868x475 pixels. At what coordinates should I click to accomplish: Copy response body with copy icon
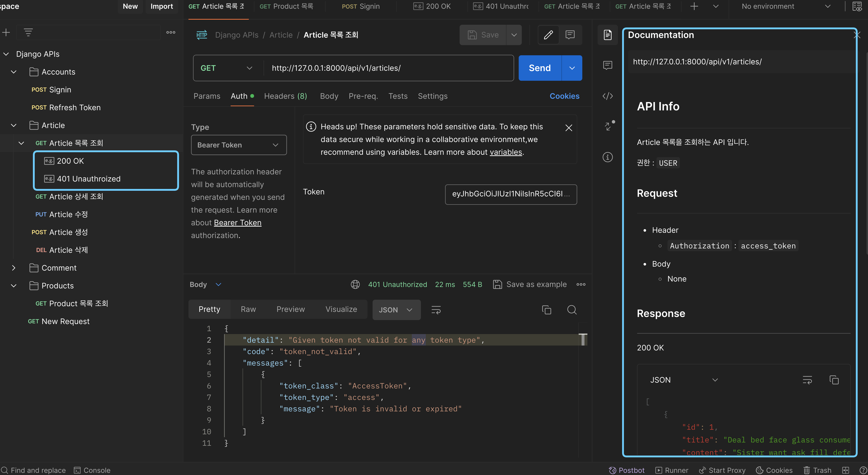546,310
